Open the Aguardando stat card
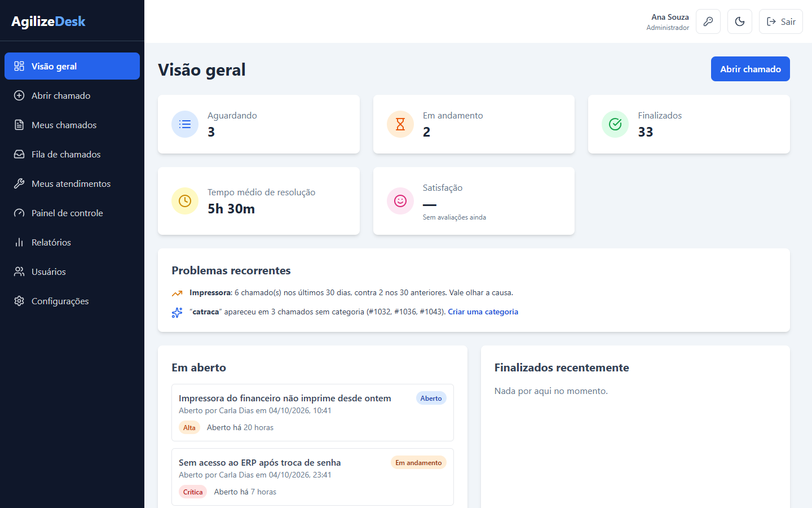 click(x=259, y=124)
